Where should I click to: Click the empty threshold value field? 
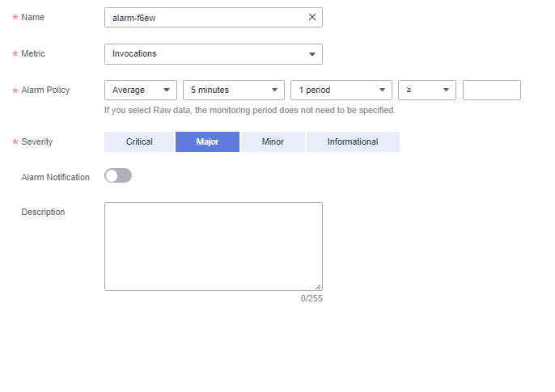492,91
